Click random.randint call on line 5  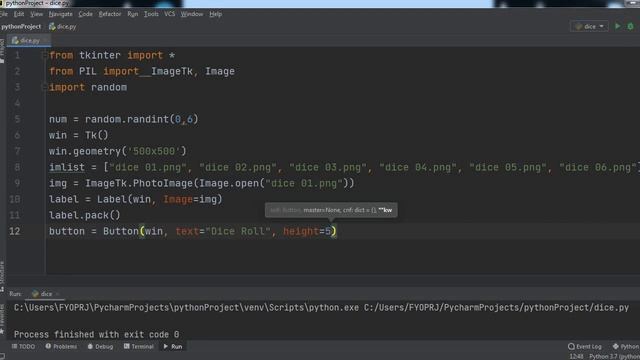point(142,119)
